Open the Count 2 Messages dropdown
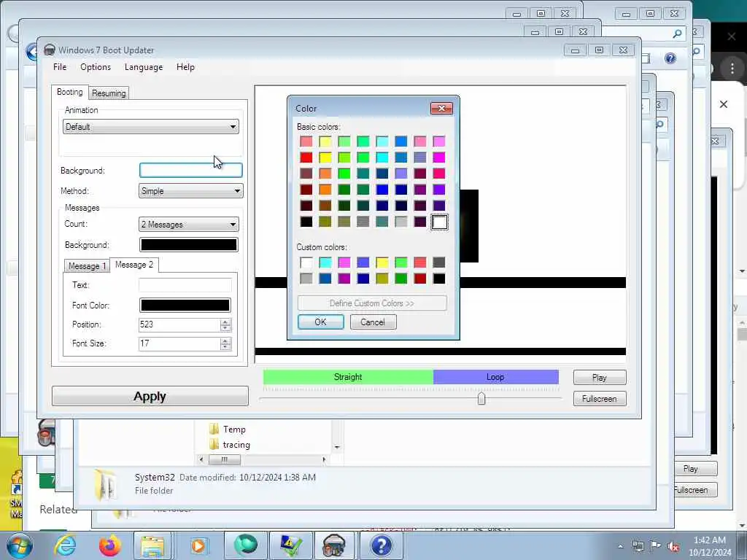 point(189,225)
